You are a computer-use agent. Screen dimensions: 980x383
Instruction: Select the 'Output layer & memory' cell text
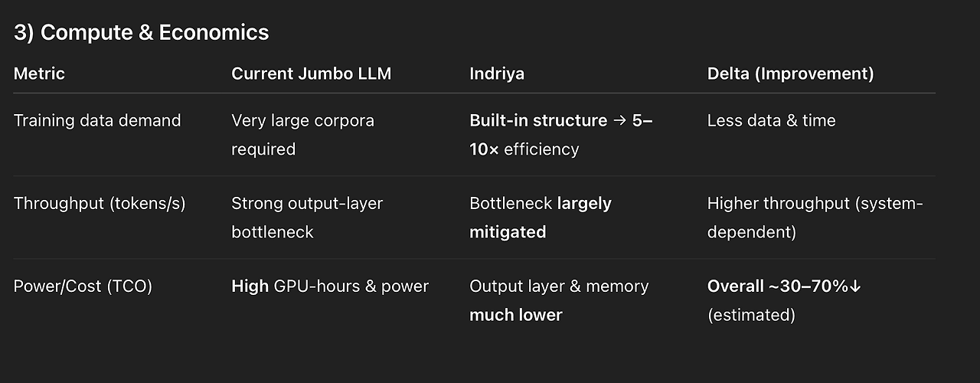(559, 286)
